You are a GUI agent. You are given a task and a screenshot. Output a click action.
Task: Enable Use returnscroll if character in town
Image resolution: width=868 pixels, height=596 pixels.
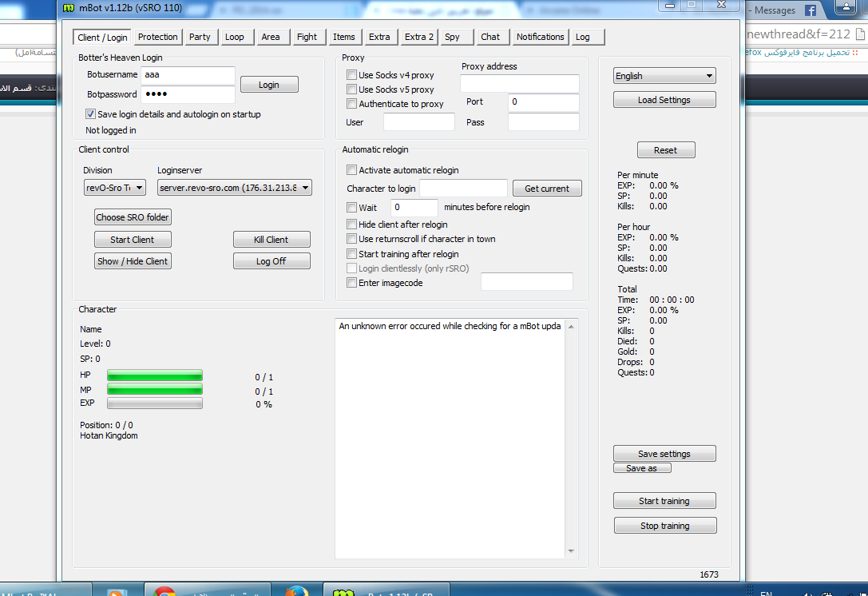click(x=351, y=239)
